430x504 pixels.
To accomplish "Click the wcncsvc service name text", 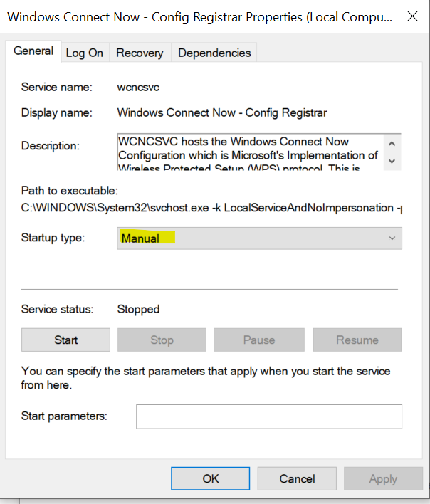I will tap(138, 87).
